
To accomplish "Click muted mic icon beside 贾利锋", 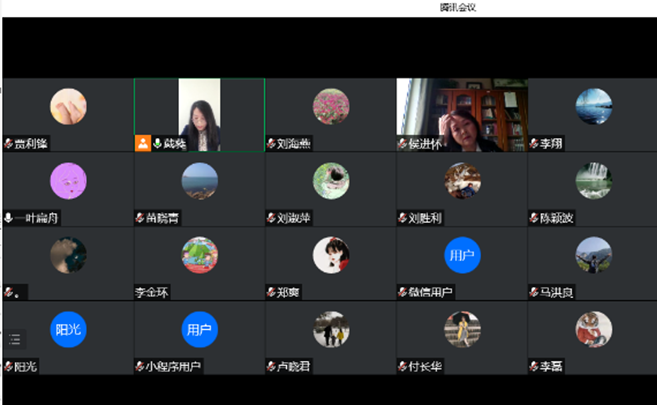I will click(x=9, y=144).
